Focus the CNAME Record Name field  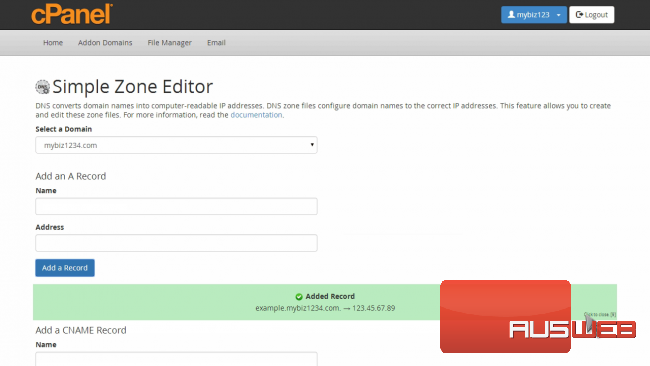point(176,359)
